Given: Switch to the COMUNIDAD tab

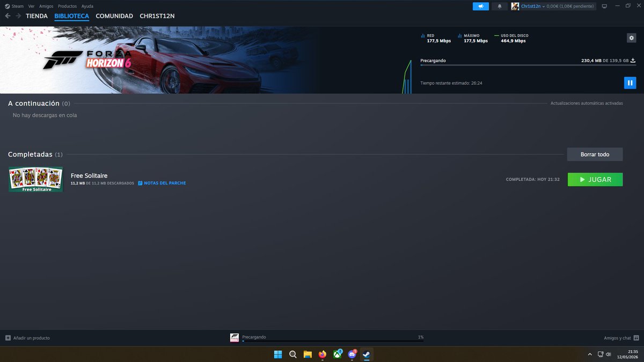Looking at the screenshot, I should [x=114, y=16].
